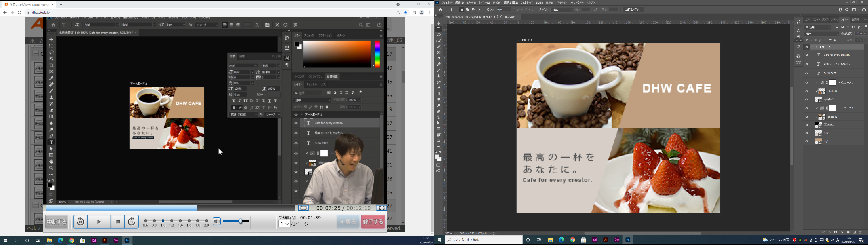
Task: Toggle visibility of アートボード 1 group
Action: click(807, 47)
